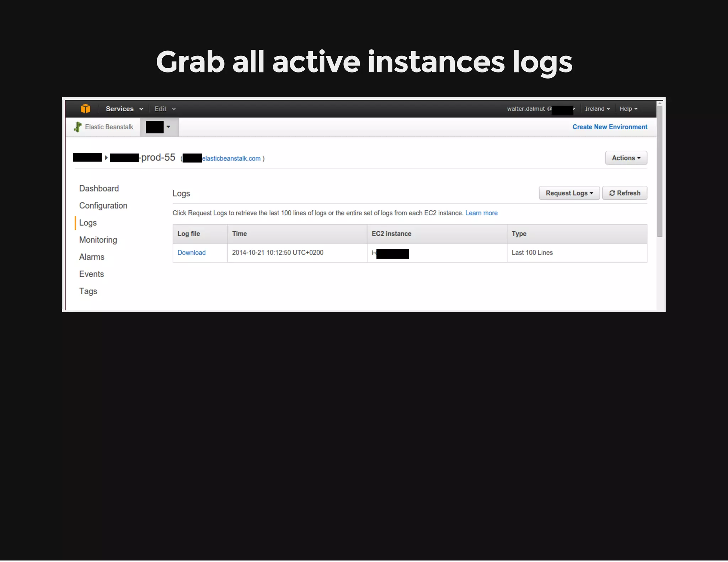Open the Learn more link
The image size is (728, 562).
coord(481,213)
